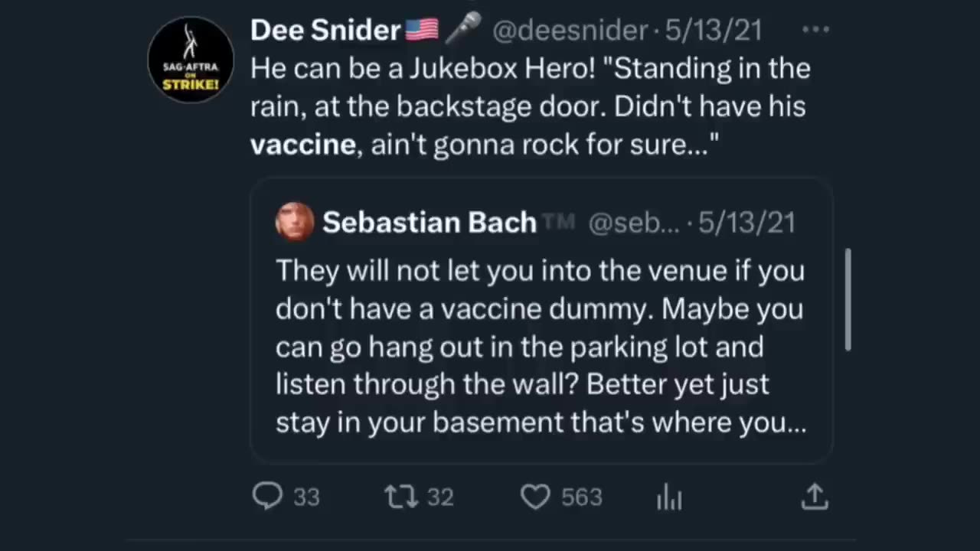The width and height of the screenshot is (980, 551).
Task: Click the reply comment icon
Action: pos(268,497)
